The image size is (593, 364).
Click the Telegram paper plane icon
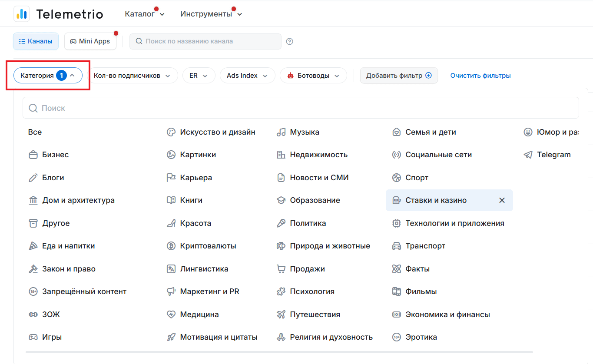click(528, 155)
